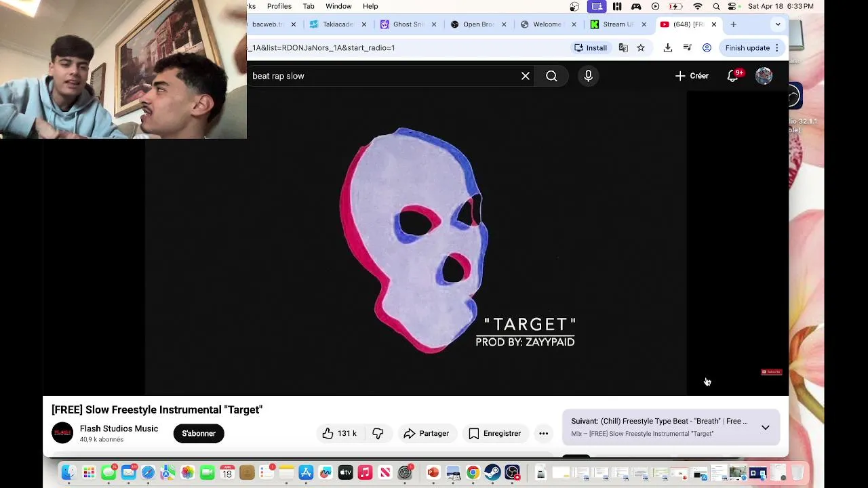Open Google Chrome from the Dock
Viewport: 868px width, 488px height.
pos(473,472)
